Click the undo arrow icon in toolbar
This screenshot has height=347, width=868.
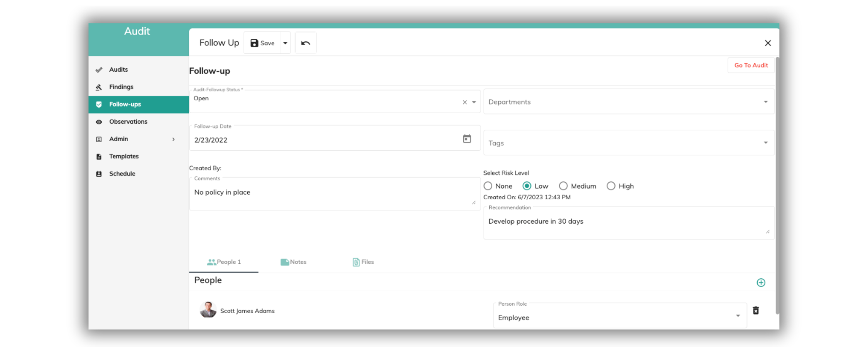point(305,43)
